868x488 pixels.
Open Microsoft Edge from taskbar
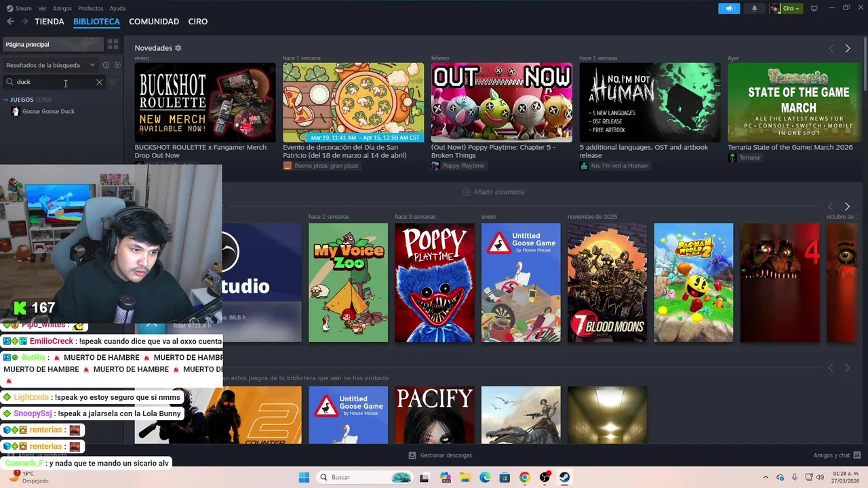point(485,477)
